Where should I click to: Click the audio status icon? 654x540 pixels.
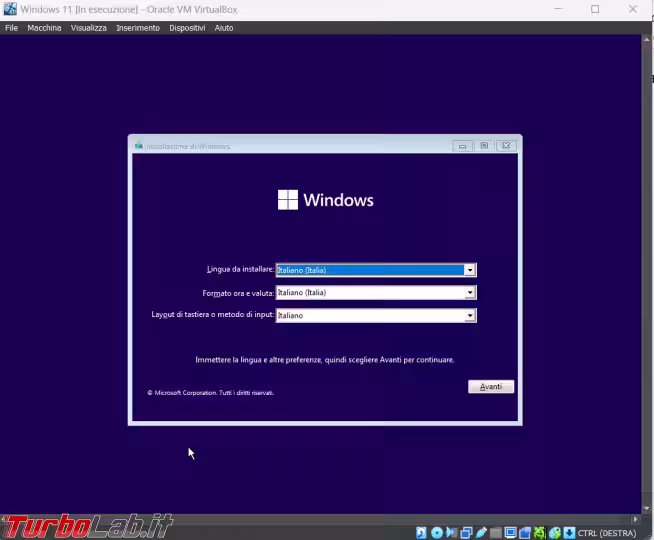[x=451, y=532]
